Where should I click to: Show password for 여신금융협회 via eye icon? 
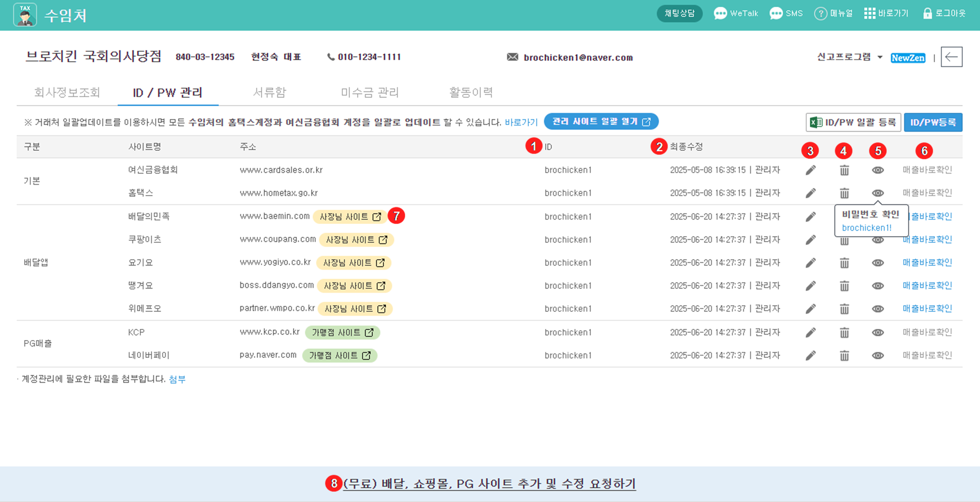(x=877, y=170)
